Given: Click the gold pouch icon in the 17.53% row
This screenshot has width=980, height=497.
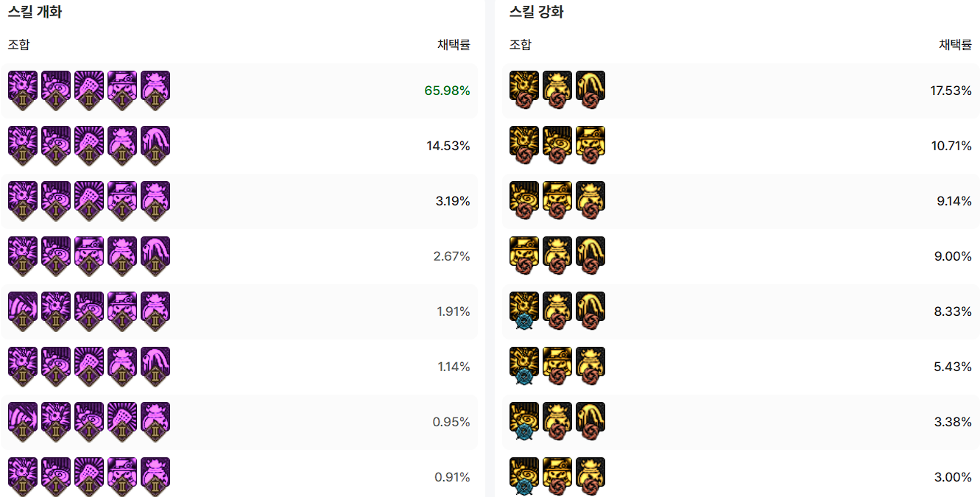Looking at the screenshot, I should (x=557, y=91).
